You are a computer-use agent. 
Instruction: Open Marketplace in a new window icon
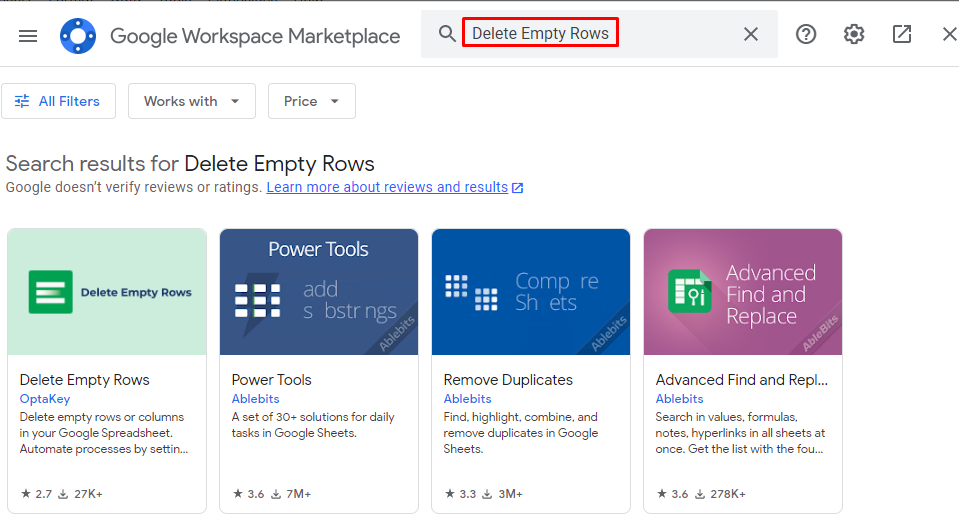coord(902,34)
